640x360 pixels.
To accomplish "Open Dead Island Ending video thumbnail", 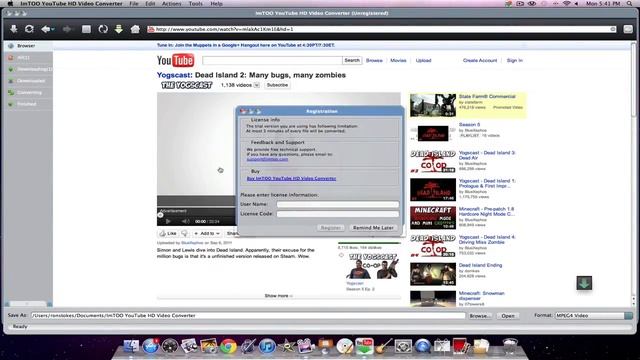I will (433, 274).
